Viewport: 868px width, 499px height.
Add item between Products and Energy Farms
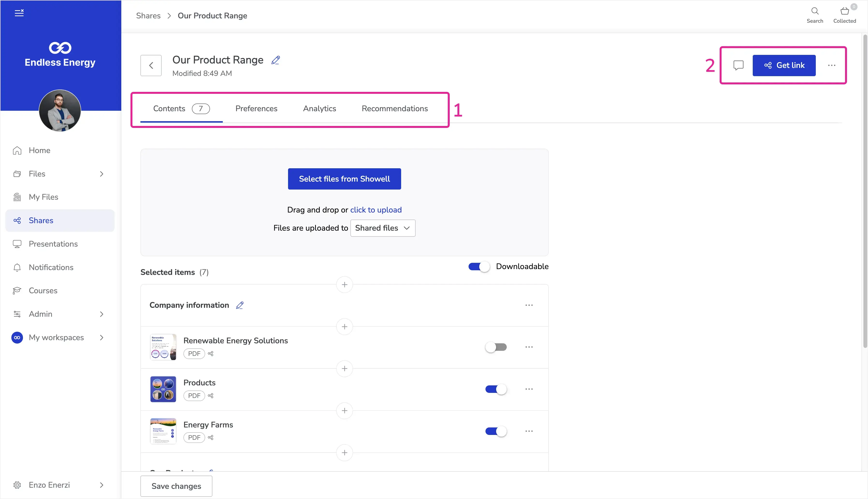[344, 411]
